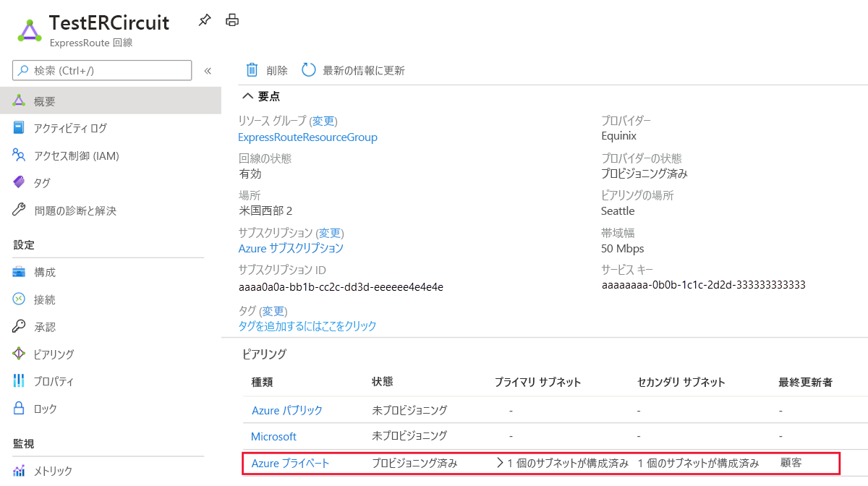Open the Azure パブリック peering
The image size is (868, 486).
coord(287,410)
